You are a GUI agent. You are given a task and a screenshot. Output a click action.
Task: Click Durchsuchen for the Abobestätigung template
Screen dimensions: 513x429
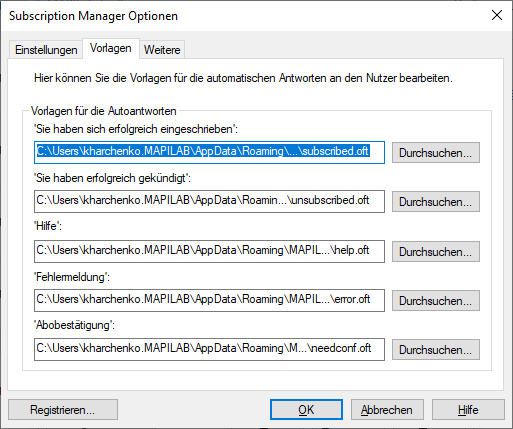(x=436, y=350)
